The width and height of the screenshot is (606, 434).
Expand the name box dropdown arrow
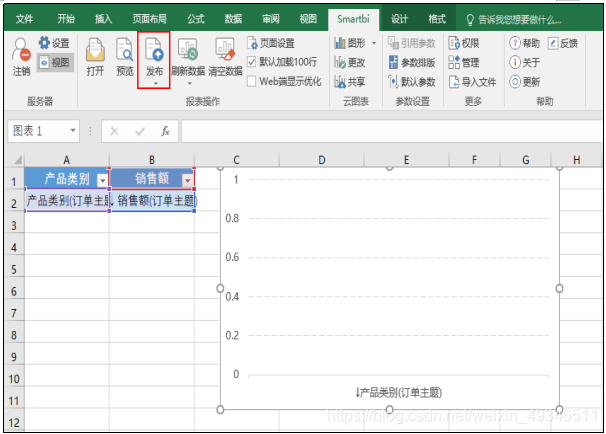pyautogui.click(x=73, y=131)
